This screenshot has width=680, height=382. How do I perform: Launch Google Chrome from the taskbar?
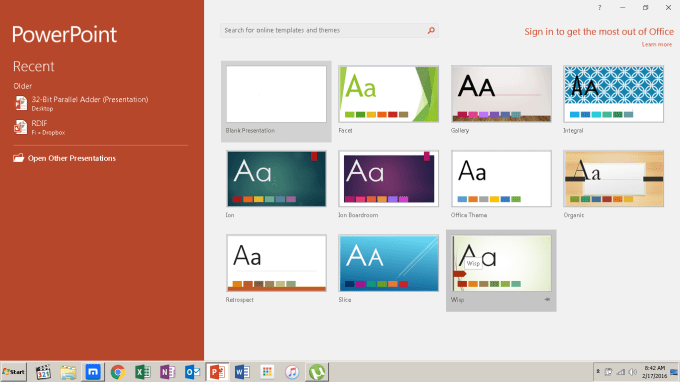(x=118, y=372)
